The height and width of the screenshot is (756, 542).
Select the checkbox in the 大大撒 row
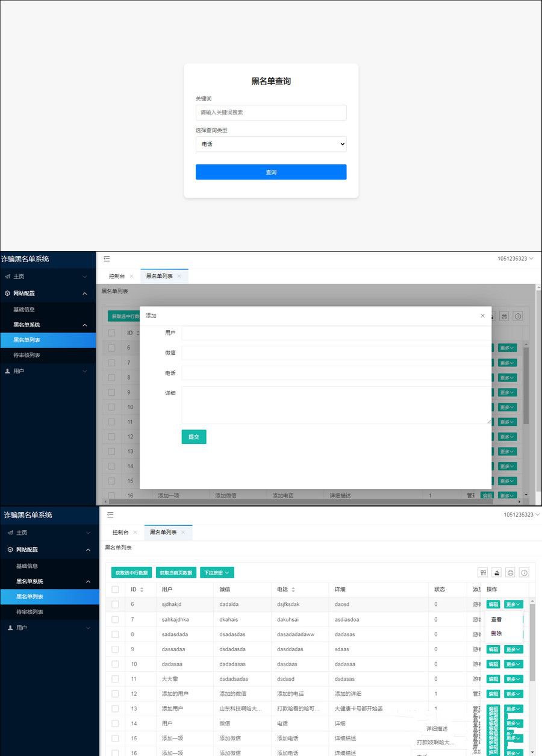(115, 679)
